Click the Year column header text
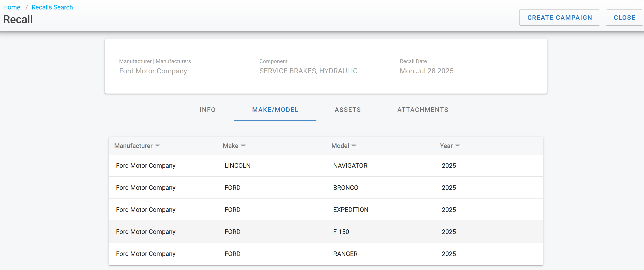The height and width of the screenshot is (270, 644). [446, 146]
